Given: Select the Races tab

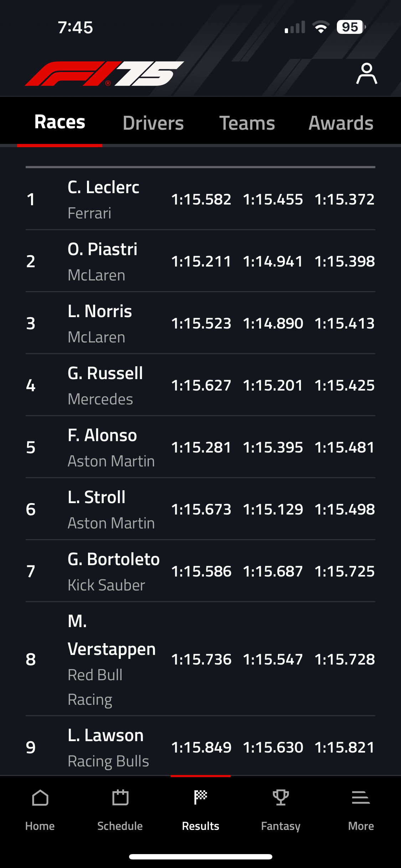Looking at the screenshot, I should pyautogui.click(x=60, y=122).
